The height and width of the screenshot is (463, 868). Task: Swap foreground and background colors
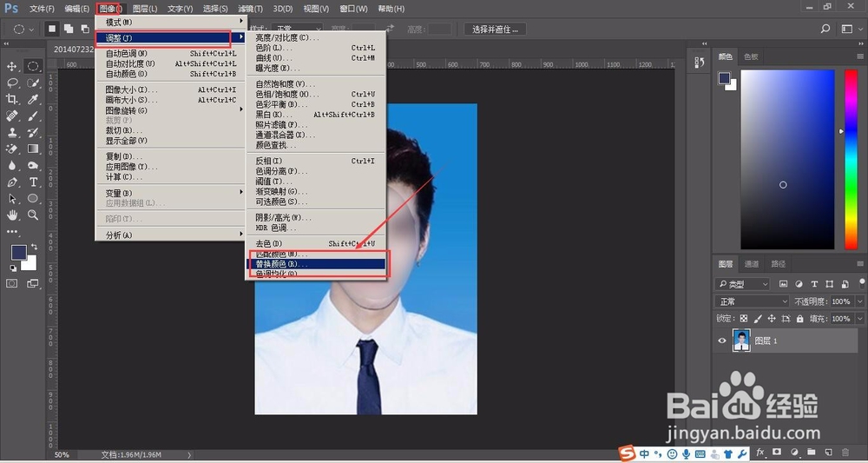point(35,247)
